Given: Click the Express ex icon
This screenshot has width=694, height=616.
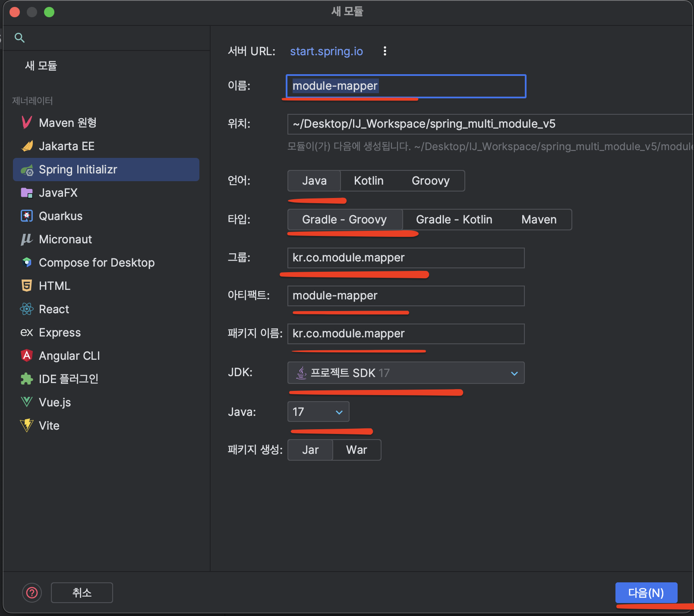Looking at the screenshot, I should (x=27, y=332).
